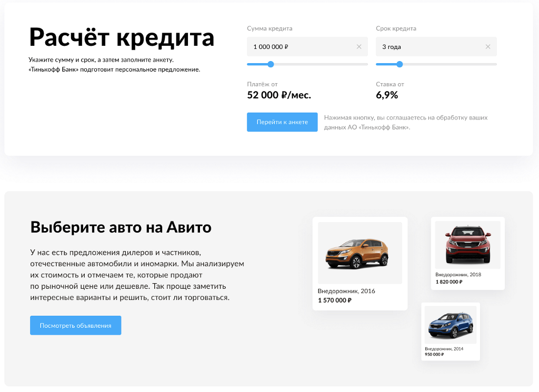539x392 pixels.
Task: Click the Посмотреть объявления button
Action: [x=76, y=325]
